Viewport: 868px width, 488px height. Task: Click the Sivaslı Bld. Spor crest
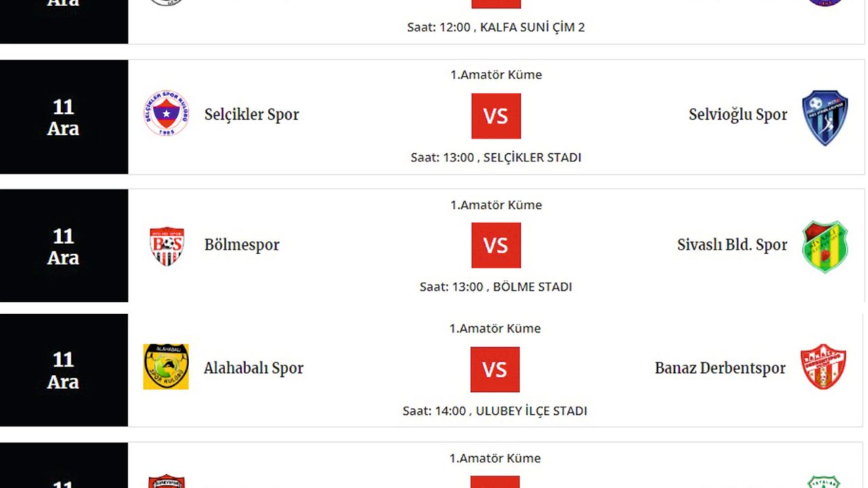(825, 246)
